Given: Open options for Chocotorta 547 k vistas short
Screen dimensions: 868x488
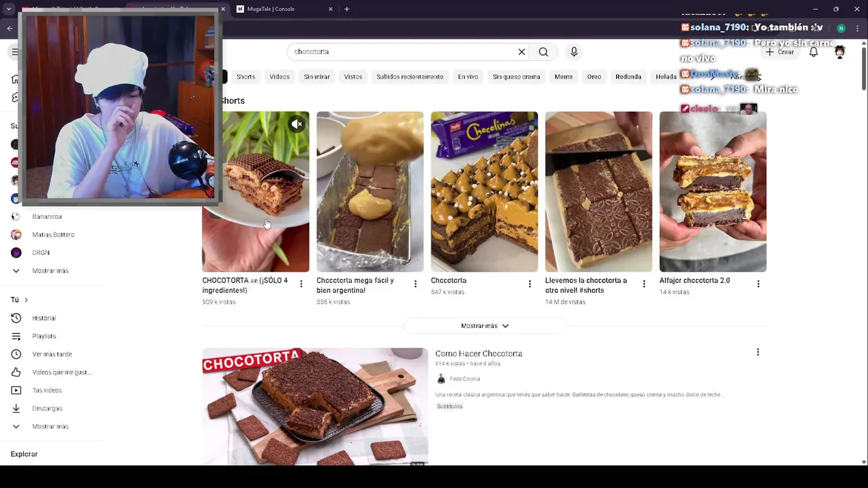Looking at the screenshot, I should pyautogui.click(x=530, y=284).
